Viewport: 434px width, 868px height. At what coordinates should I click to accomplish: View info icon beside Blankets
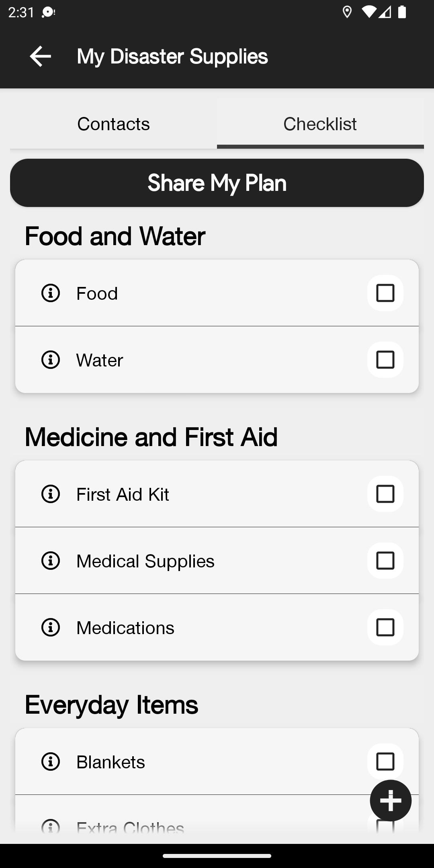click(51, 762)
